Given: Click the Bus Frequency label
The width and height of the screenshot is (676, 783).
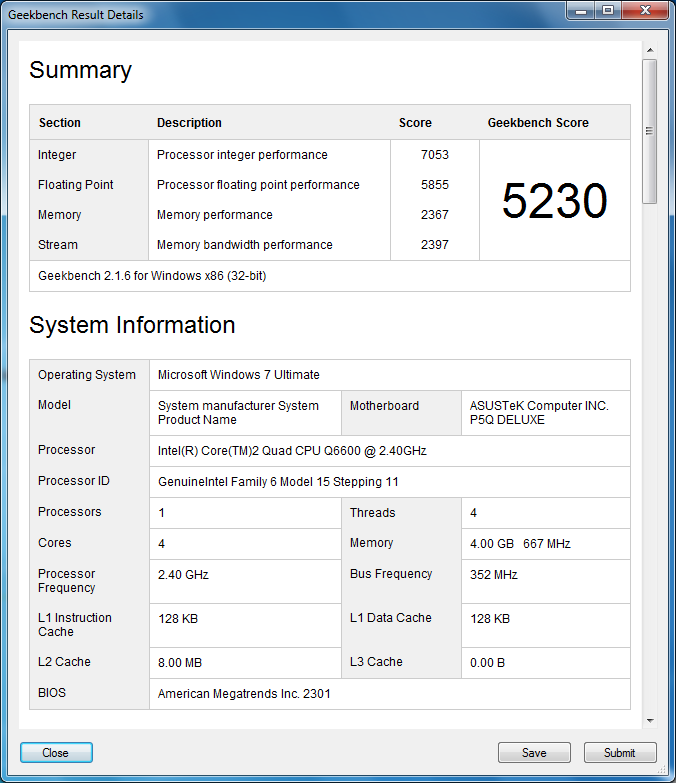Looking at the screenshot, I should click(391, 574).
